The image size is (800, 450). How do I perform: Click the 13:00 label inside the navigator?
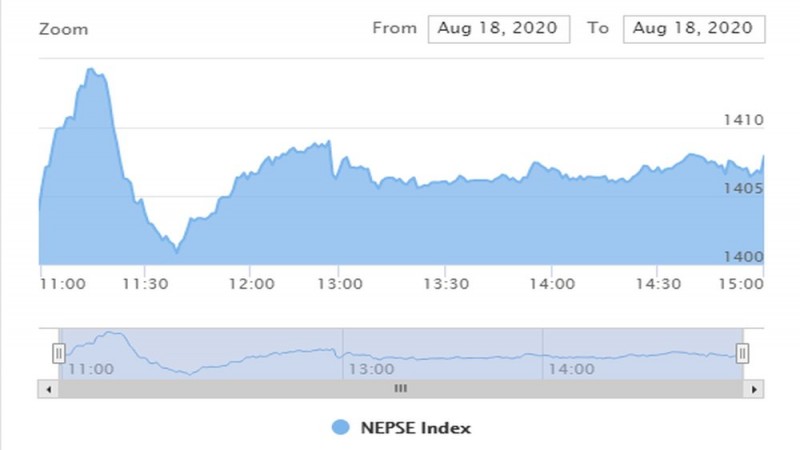(x=370, y=368)
